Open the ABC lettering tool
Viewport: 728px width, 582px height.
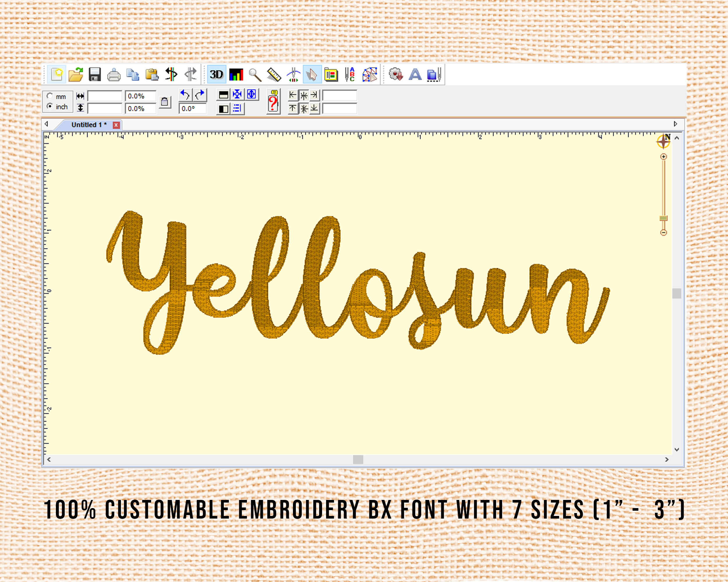tap(351, 75)
